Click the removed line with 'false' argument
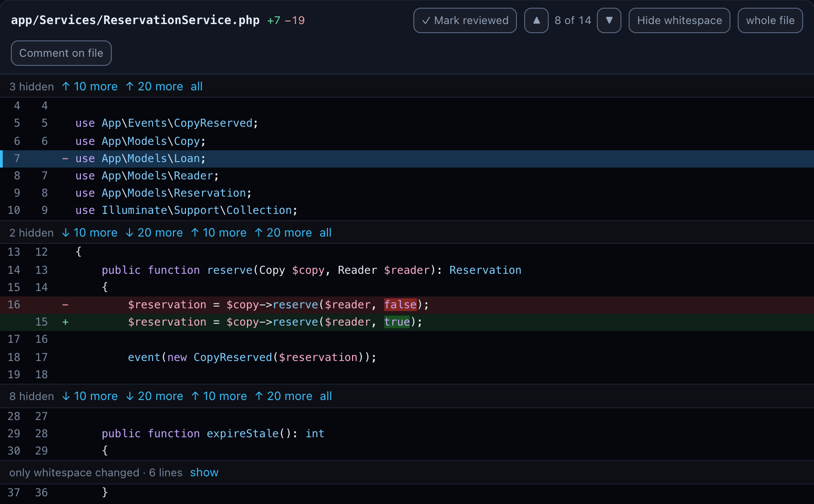The width and height of the screenshot is (814, 504). (x=407, y=305)
